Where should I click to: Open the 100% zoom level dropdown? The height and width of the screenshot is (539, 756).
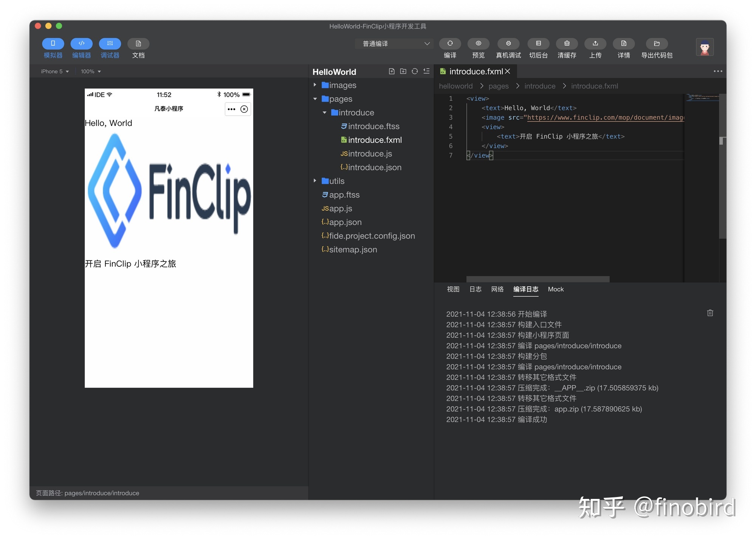coord(91,71)
